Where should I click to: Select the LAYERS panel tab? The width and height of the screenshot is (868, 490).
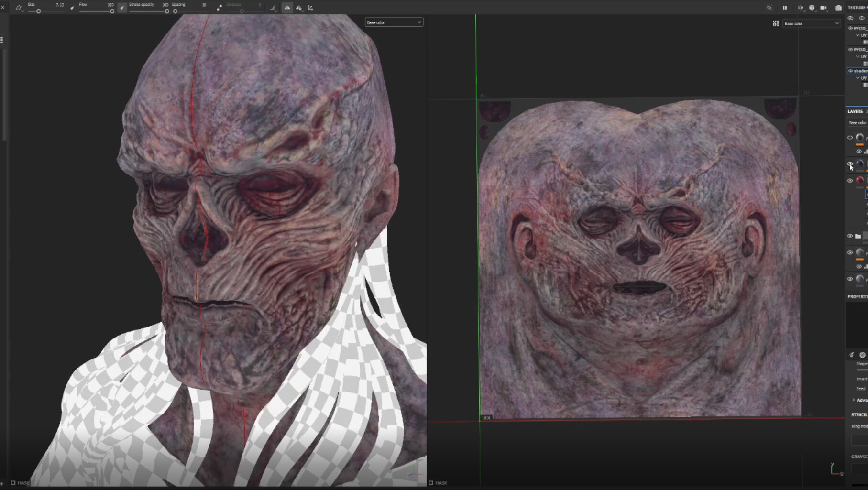[x=855, y=111]
